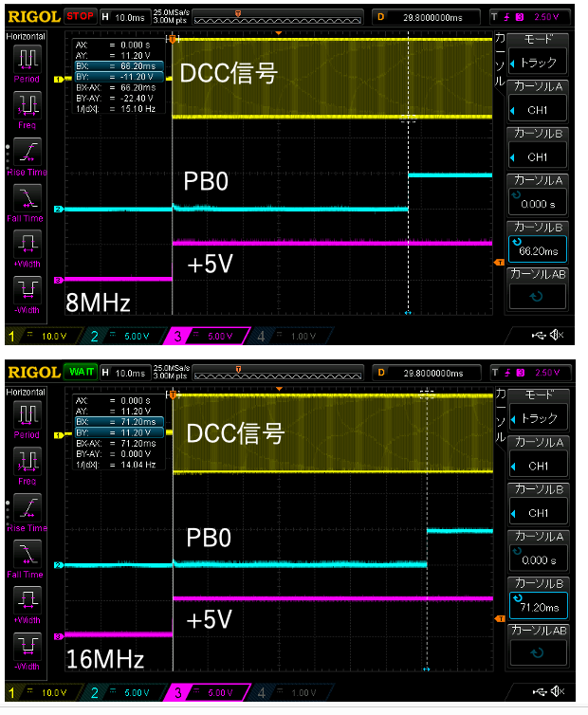
Task: Toggle channel 2 5.00V label in the 16MHz capture
Action: coord(137,692)
